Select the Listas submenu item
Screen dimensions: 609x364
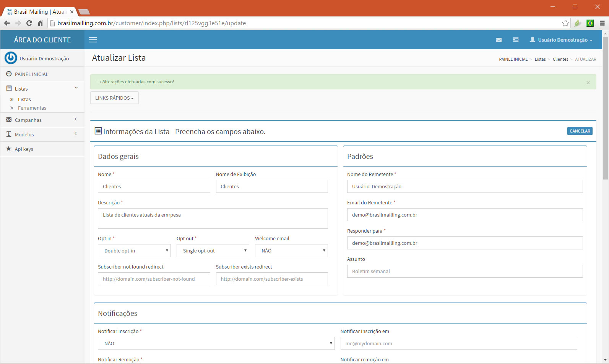click(24, 99)
